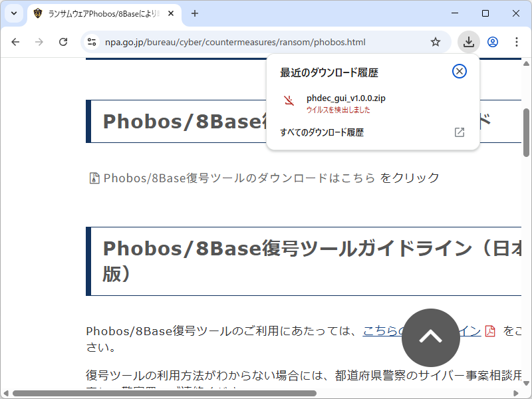The width and height of the screenshot is (532, 399).
Task: Navigate forward with the forward arrow
Action: (39, 41)
